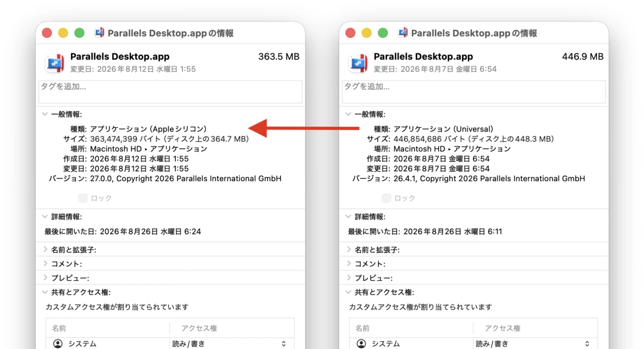Image resolution: width=644 pixels, height=349 pixels.
Task: Click the title bar proxy icon in the left window
Action: (x=99, y=33)
